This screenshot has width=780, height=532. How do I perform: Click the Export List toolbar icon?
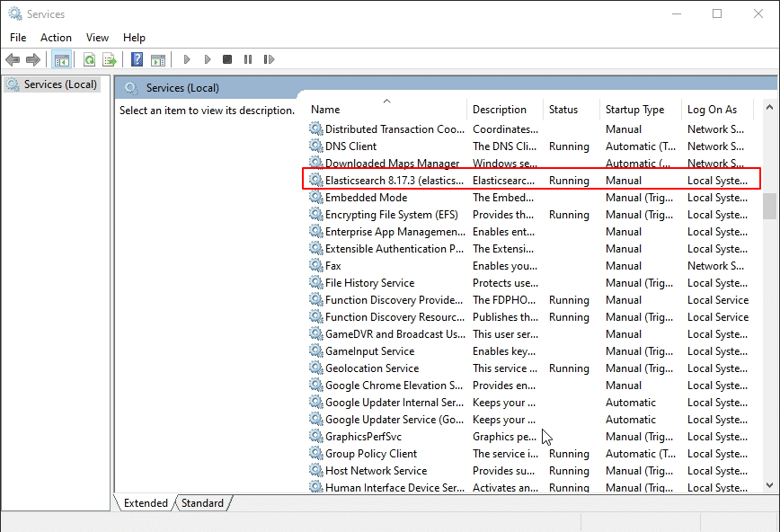[110, 60]
